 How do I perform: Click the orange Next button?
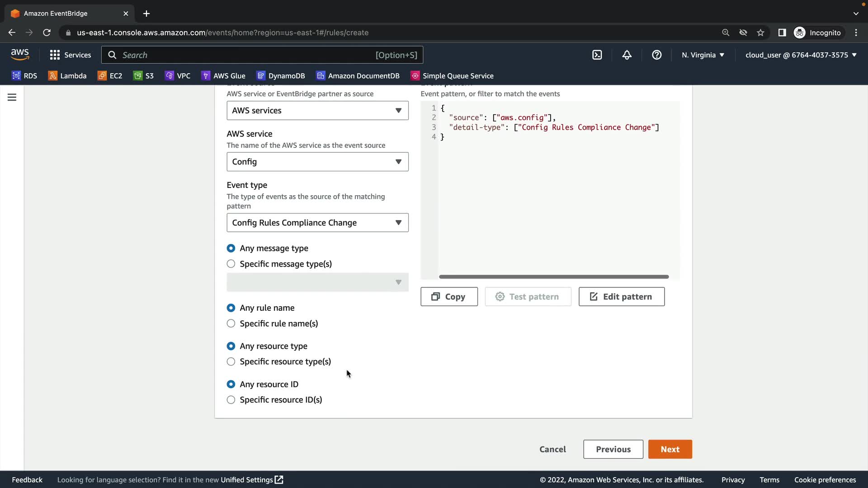(x=670, y=449)
